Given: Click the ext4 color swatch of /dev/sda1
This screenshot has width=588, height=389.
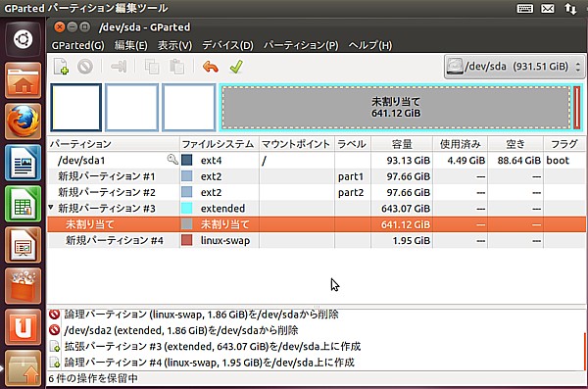Looking at the screenshot, I should click(x=187, y=160).
